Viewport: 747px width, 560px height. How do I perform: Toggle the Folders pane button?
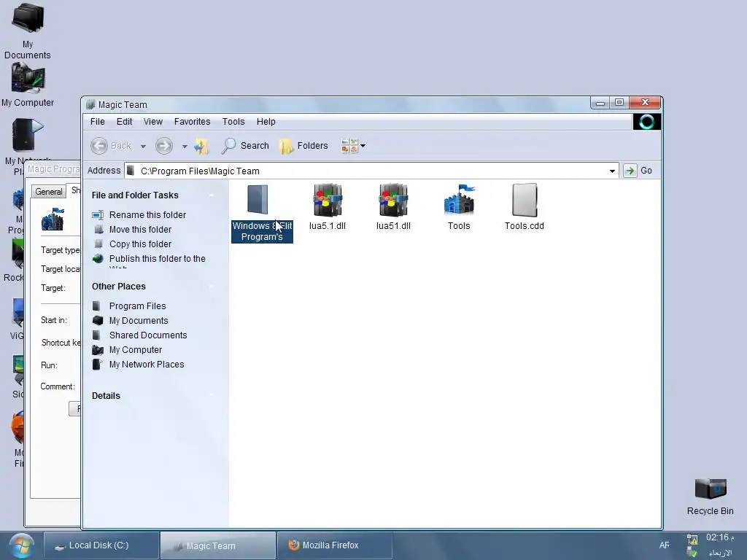click(303, 146)
